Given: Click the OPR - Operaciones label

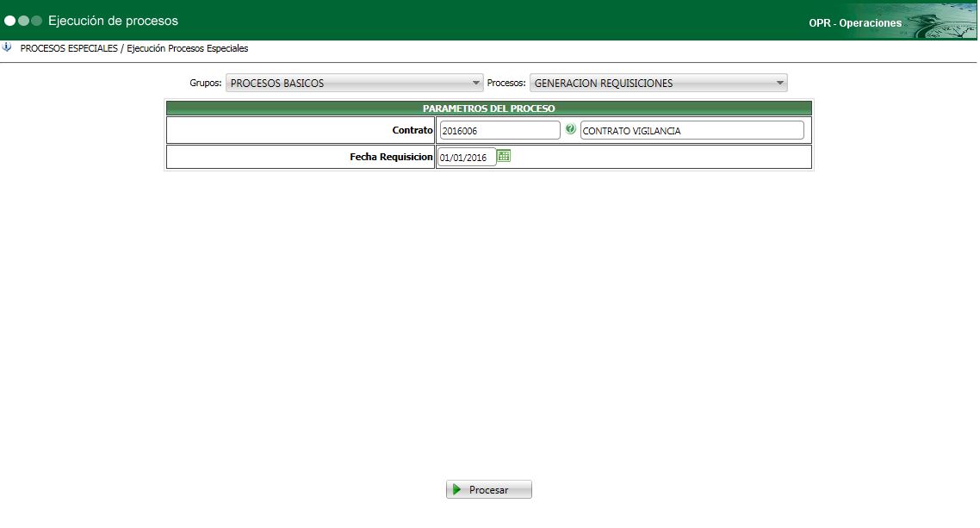Looking at the screenshot, I should [855, 23].
